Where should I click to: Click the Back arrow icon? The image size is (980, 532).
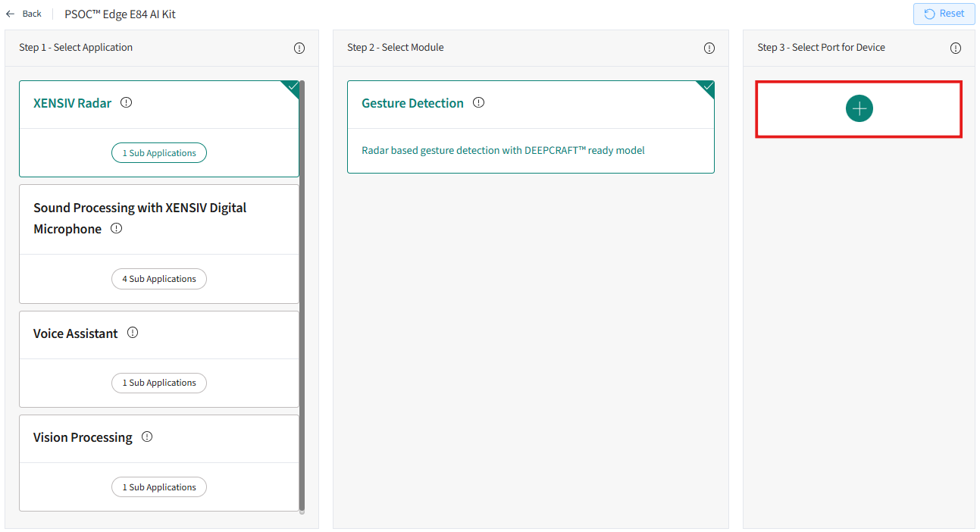tap(11, 14)
